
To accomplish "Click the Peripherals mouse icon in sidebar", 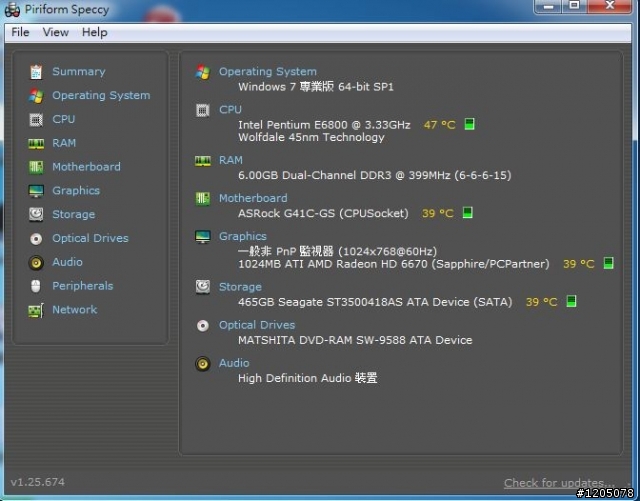I will point(36,286).
